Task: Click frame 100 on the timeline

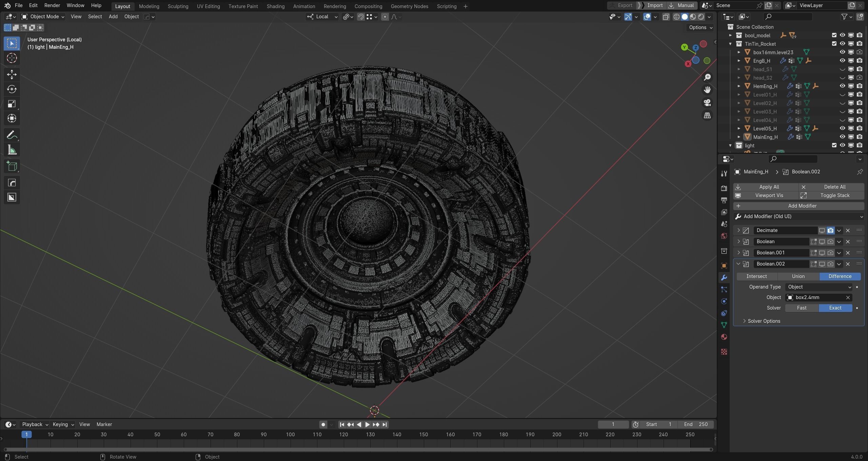Action: [x=290, y=435]
